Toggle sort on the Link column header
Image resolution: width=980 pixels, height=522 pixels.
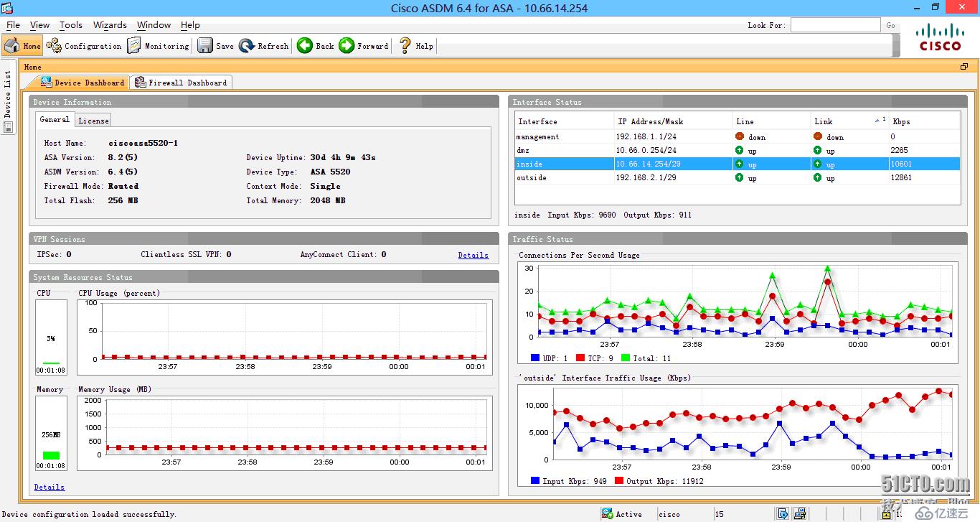(x=849, y=121)
